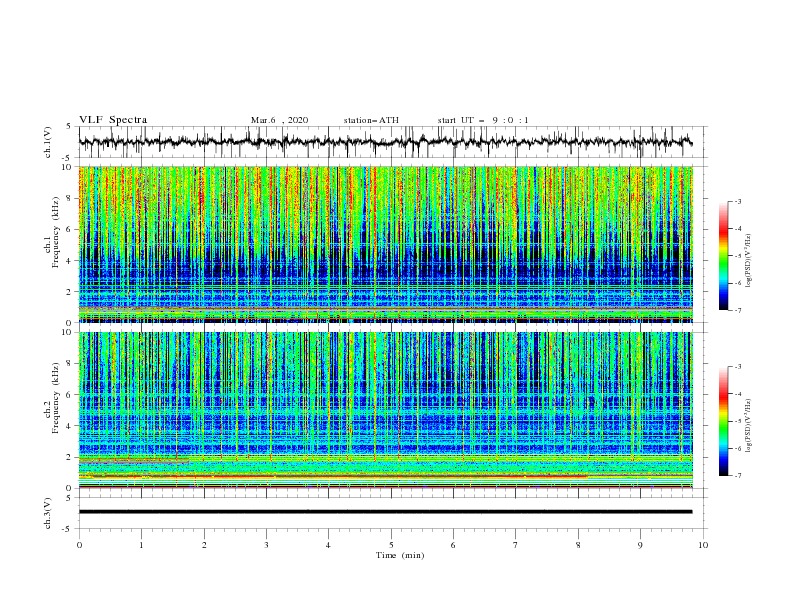792x612 pixels.
Task: Click the lower log(PSD) colorbar label
Action: [749, 426]
